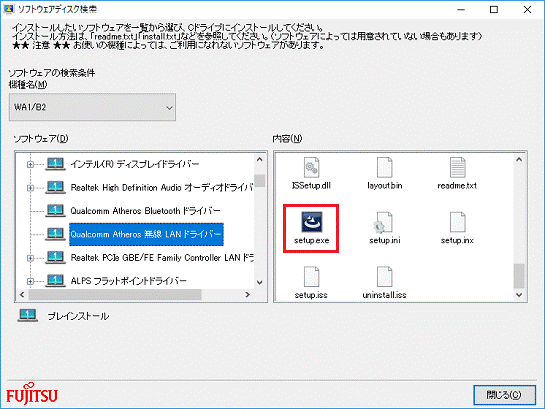Viewport: 545px width, 409px height.
Task: Click software list scroll down arrow
Action: pyautogui.click(x=260, y=283)
